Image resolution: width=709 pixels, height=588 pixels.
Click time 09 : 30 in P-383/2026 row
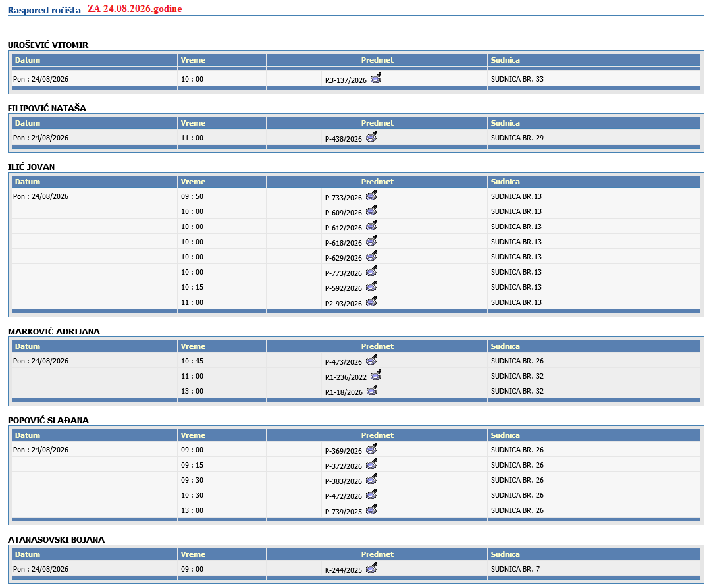192,480
